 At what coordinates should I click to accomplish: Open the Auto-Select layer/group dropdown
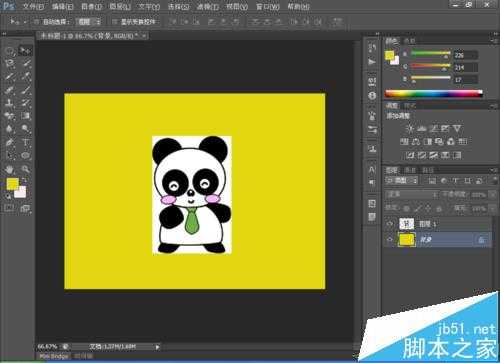tap(88, 22)
